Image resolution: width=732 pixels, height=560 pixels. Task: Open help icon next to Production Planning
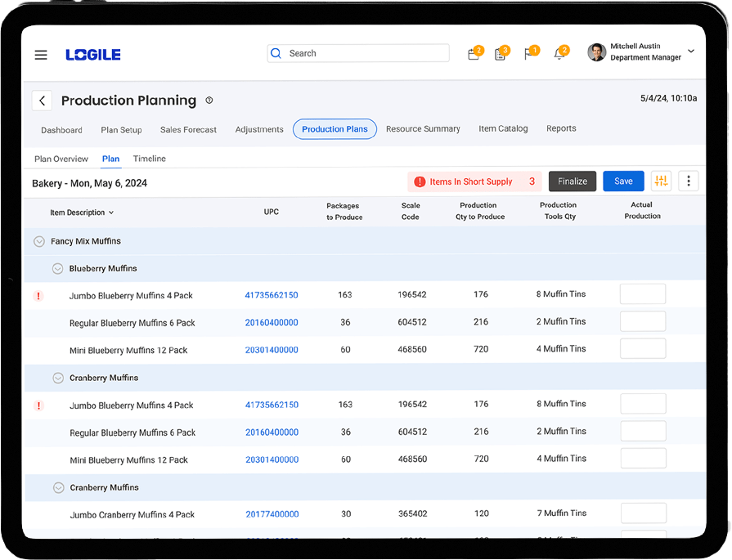click(x=209, y=101)
